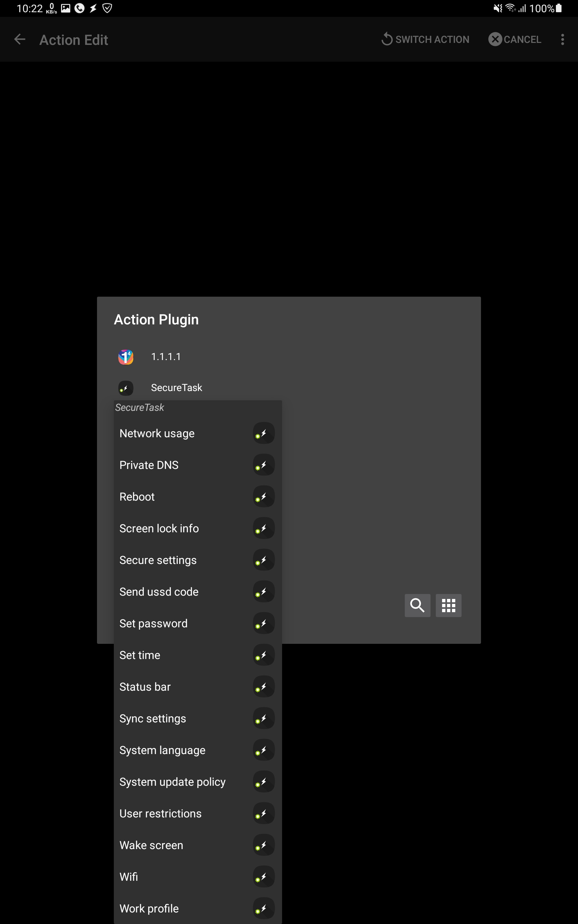Open the grid view icon in dialog
Viewport: 578px width, 924px height.
(x=448, y=605)
